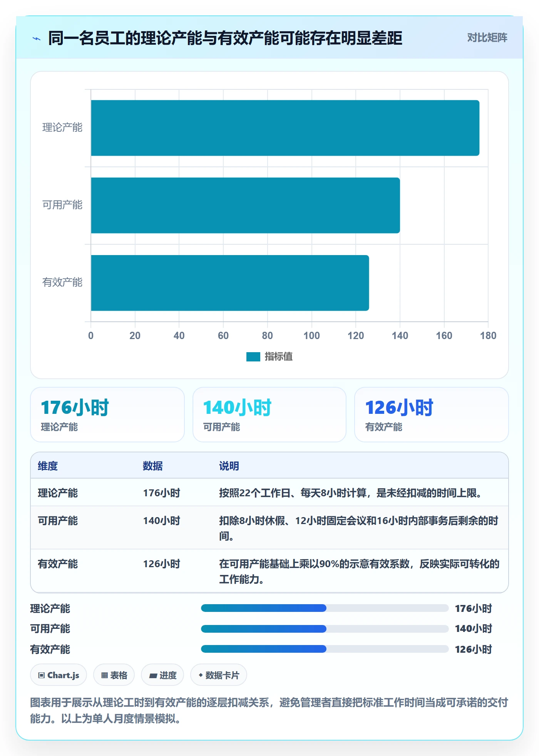Click the 126小时 cell in the table

(162, 564)
